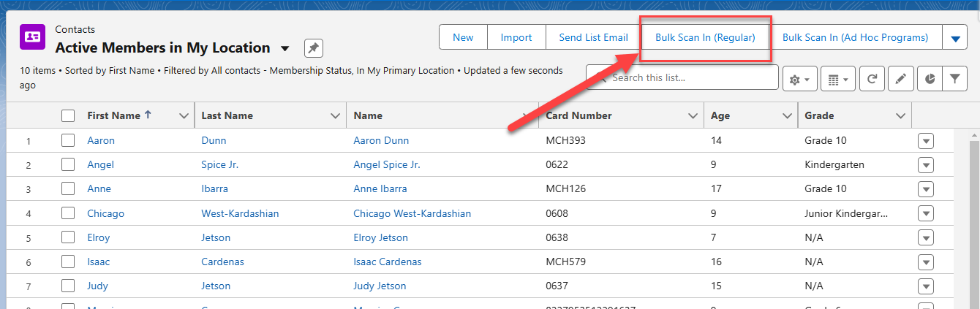Pin this list view
The width and height of the screenshot is (980, 309).
314,48
